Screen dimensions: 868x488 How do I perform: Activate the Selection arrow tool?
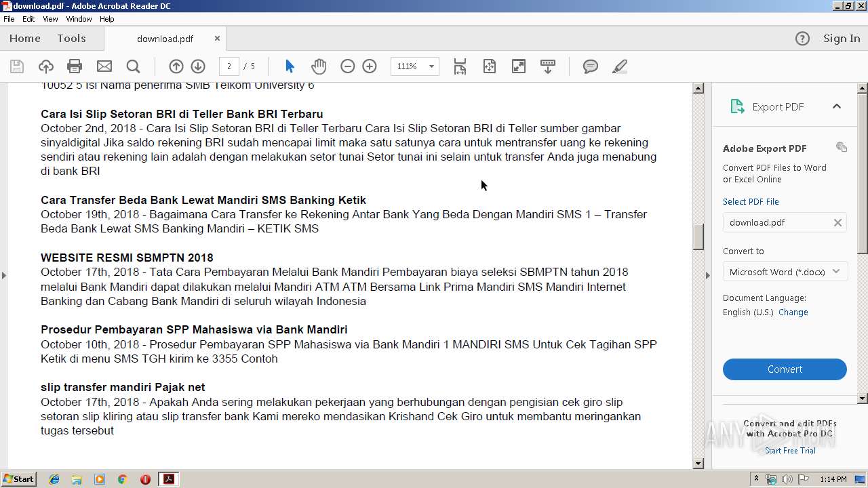(290, 66)
